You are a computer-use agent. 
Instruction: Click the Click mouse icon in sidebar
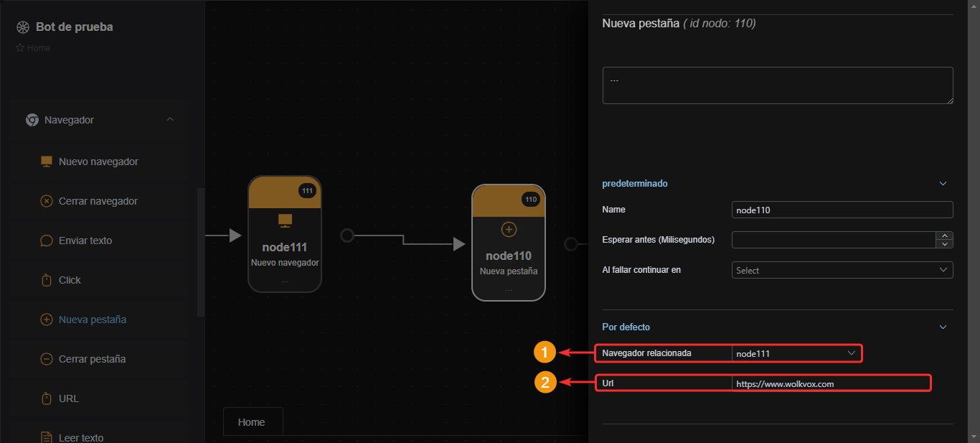pos(47,280)
